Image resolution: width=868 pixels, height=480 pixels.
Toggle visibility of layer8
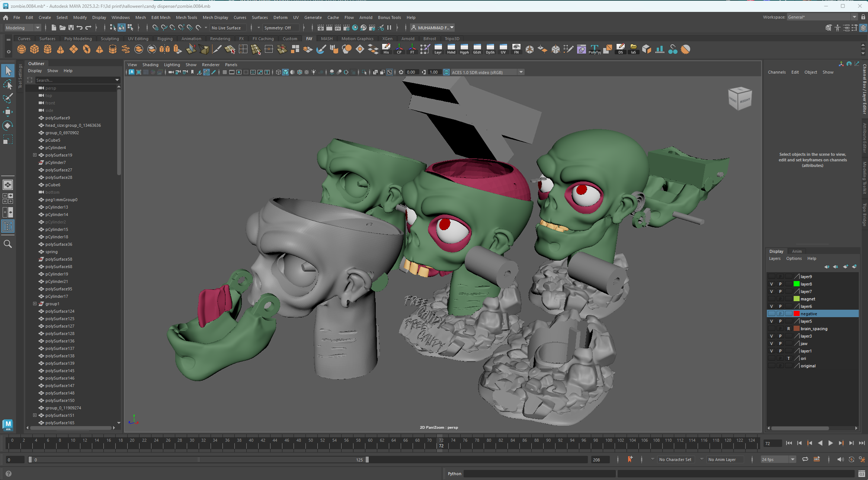(772, 284)
